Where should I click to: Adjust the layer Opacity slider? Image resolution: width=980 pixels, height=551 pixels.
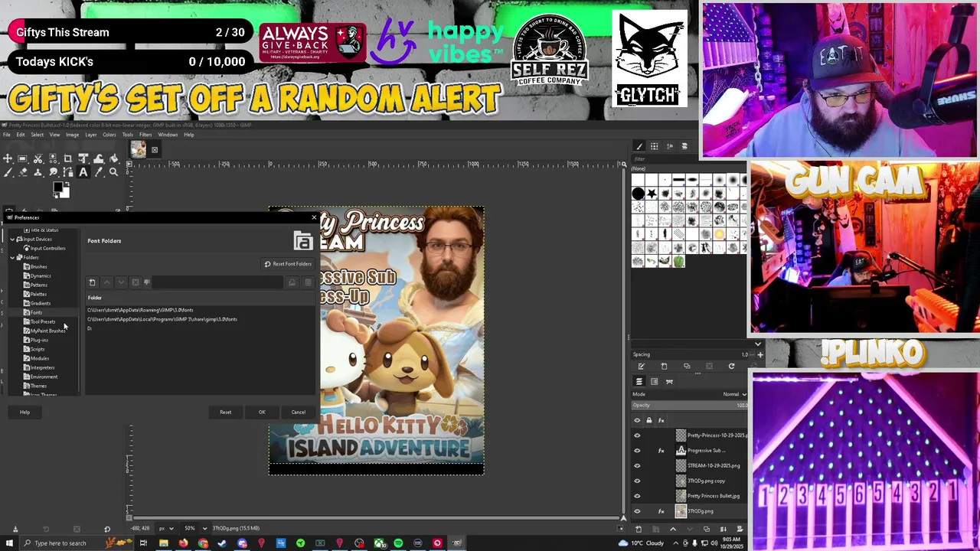pos(689,406)
